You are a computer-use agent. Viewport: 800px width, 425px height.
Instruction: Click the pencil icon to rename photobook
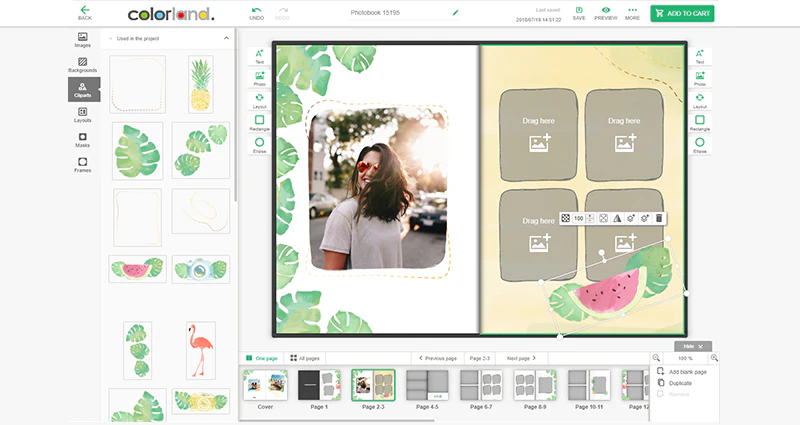pyautogui.click(x=456, y=12)
